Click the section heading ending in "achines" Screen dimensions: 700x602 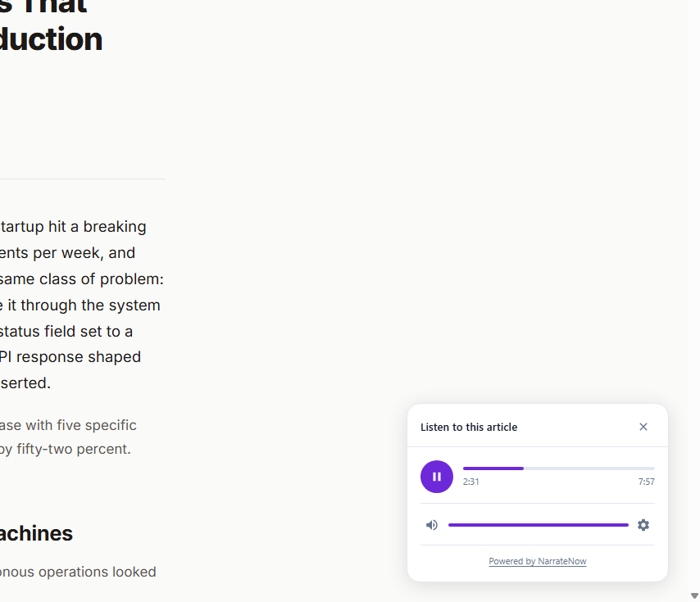click(36, 534)
